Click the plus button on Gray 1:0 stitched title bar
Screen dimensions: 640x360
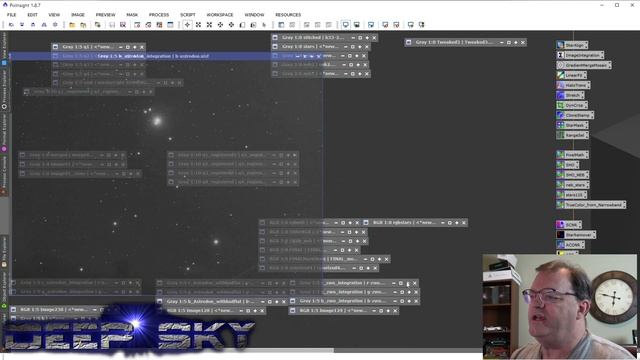367,38
